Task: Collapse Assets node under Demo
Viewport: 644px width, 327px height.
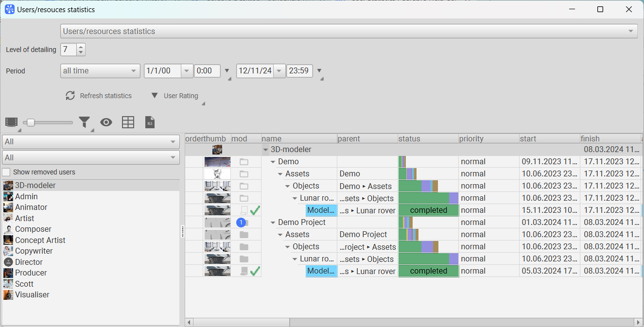Action: (x=280, y=174)
